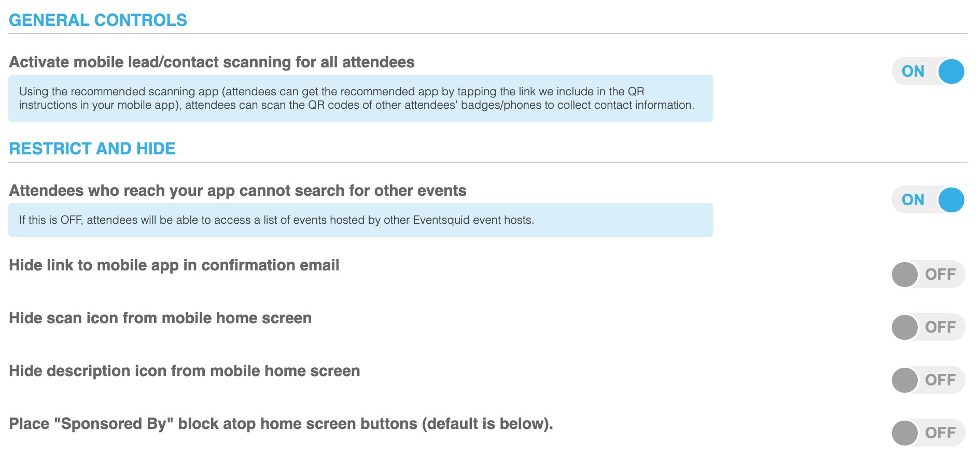Viewport: 980px width, 460px height.
Task: Turn off mobile lead/contact scanning toggle
Action: 928,71
